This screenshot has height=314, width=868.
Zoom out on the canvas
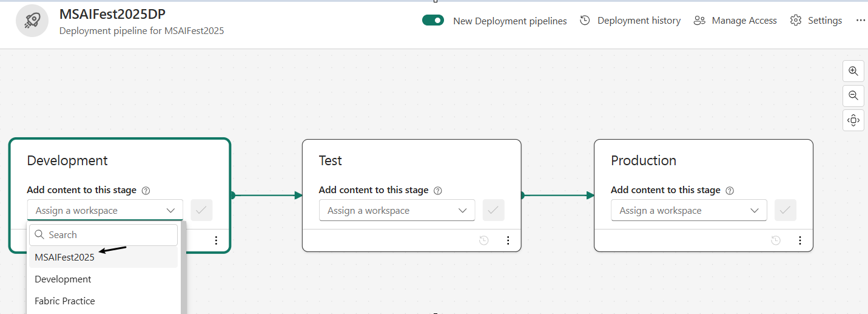pyautogui.click(x=853, y=95)
